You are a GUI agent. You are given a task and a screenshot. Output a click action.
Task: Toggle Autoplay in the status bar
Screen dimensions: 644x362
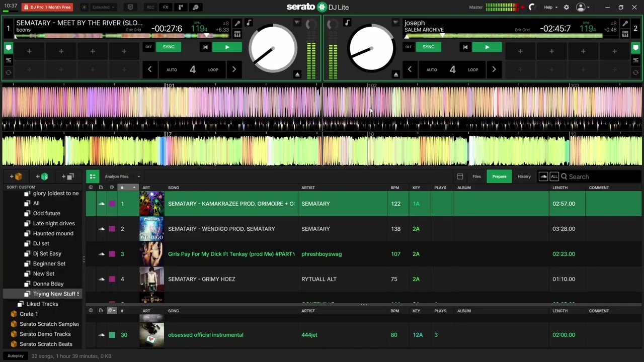pyautogui.click(x=16, y=356)
